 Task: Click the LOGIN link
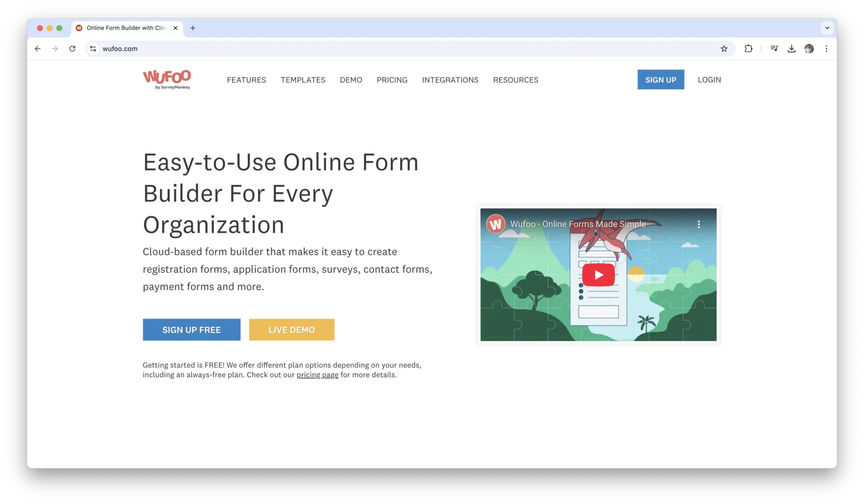[709, 80]
